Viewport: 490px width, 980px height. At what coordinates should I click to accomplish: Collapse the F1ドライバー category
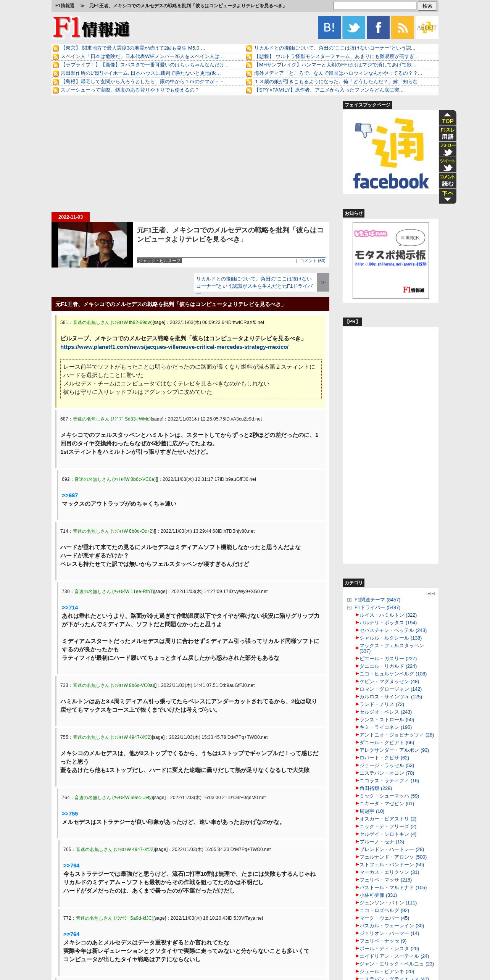[349, 608]
